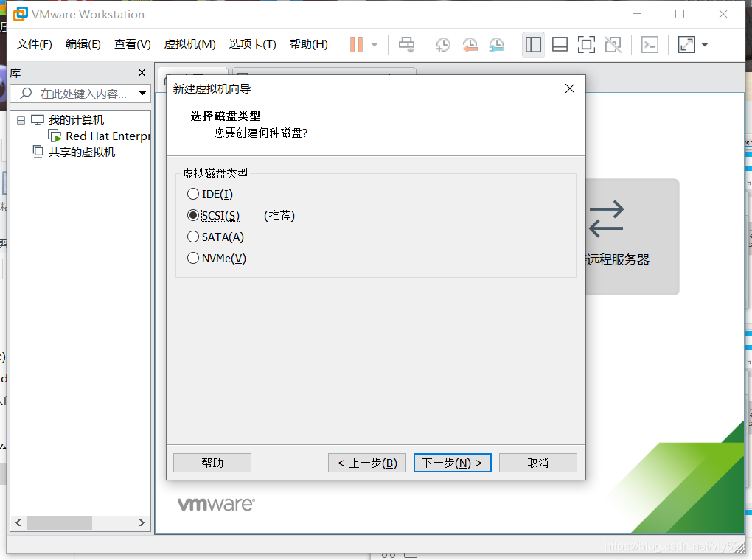
Task: Click the unity mode toolbar icon
Action: [613, 45]
